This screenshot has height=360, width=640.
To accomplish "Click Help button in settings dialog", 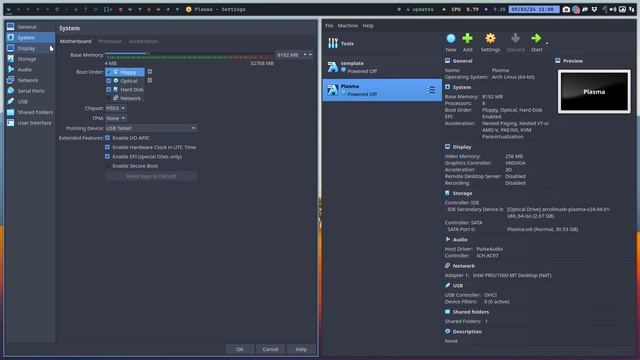I will 301,349.
